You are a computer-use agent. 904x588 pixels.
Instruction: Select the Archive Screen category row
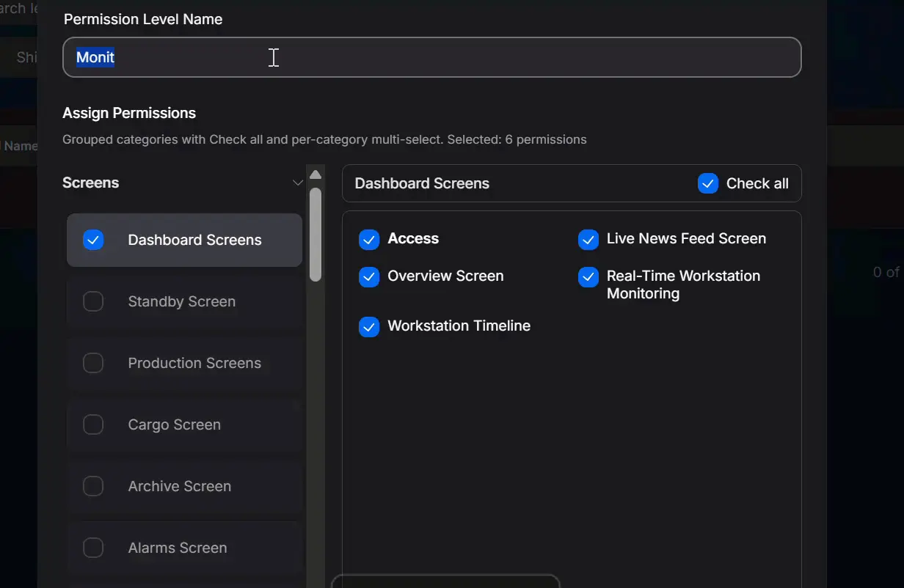(184, 486)
